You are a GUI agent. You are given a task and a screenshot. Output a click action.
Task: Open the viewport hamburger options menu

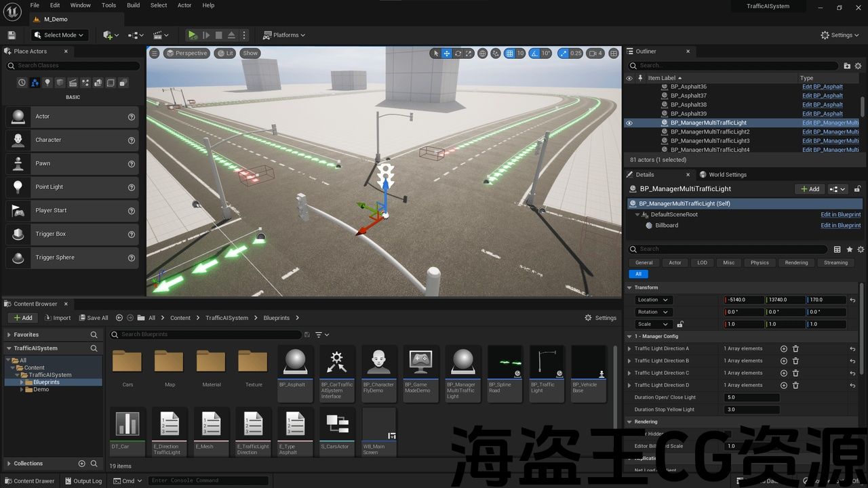click(155, 54)
